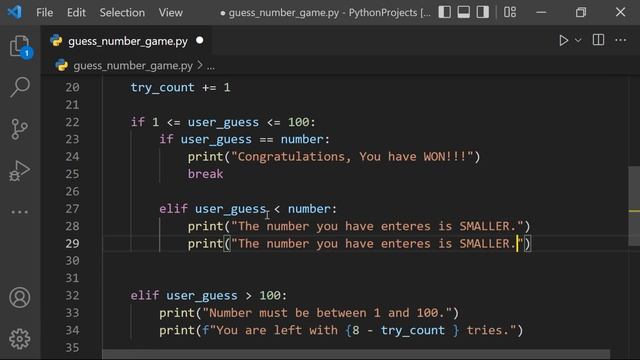The height and width of the screenshot is (360, 640).
Task: Open the Accounts menu
Action: [x=20, y=297]
